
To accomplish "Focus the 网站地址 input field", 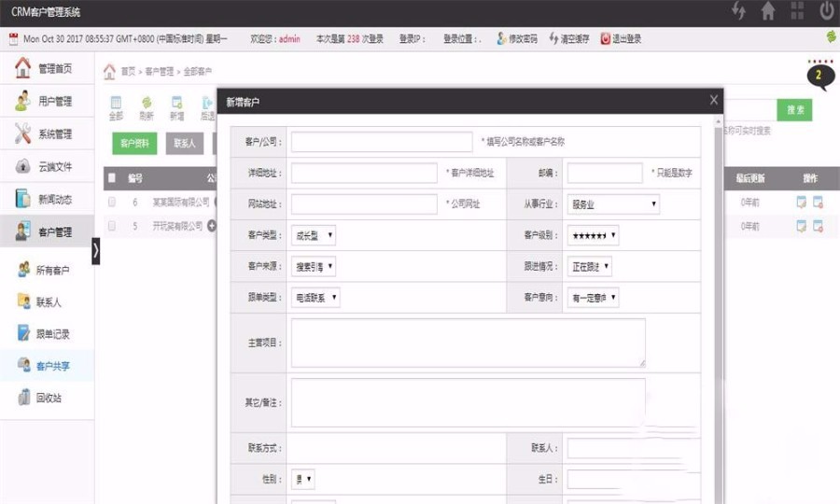I will point(364,203).
